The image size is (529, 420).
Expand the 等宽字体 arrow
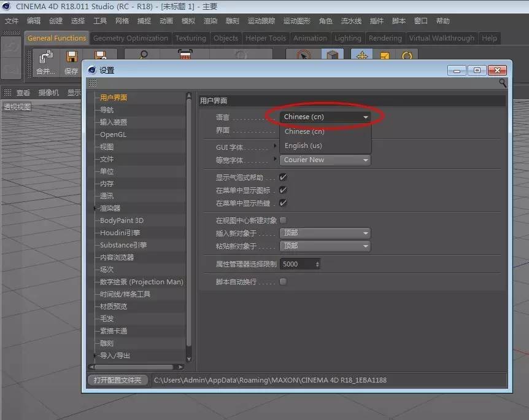click(275, 158)
